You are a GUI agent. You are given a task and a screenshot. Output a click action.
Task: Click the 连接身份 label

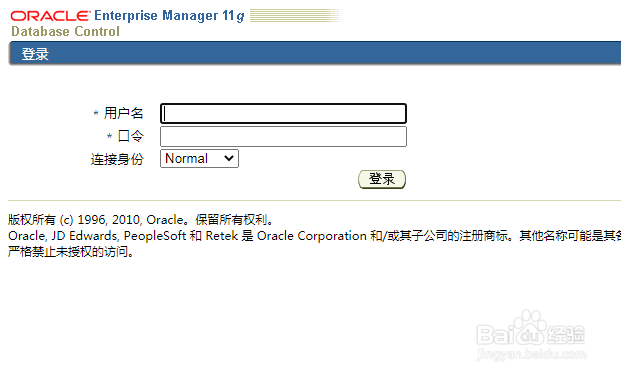pyautogui.click(x=117, y=159)
